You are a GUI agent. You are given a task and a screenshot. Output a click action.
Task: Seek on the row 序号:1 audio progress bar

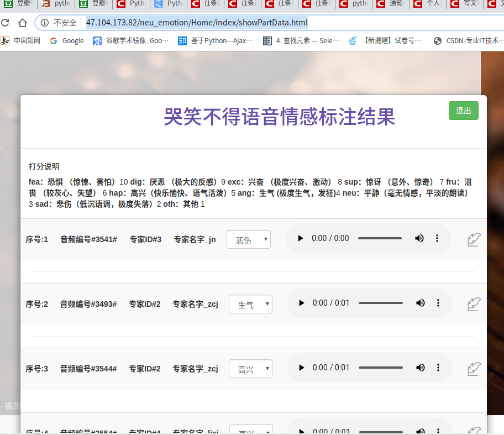[x=380, y=238]
